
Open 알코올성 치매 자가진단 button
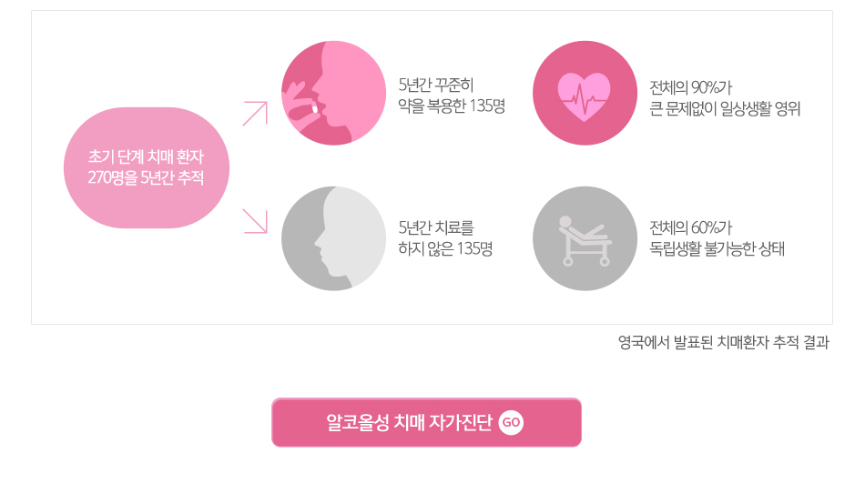[426, 422]
